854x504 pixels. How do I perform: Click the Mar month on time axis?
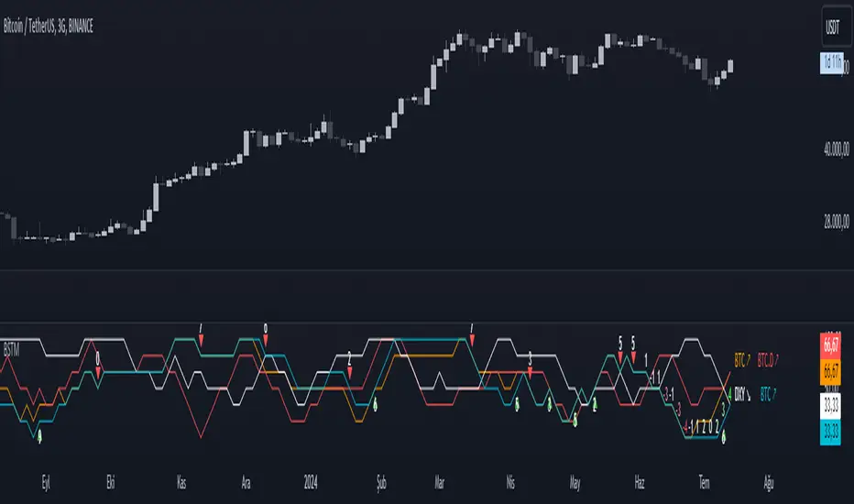440,483
